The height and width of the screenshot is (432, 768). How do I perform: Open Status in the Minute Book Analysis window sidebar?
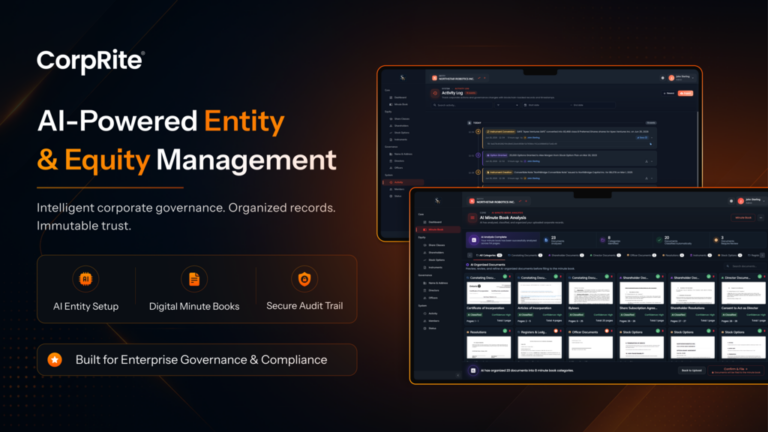430,328
